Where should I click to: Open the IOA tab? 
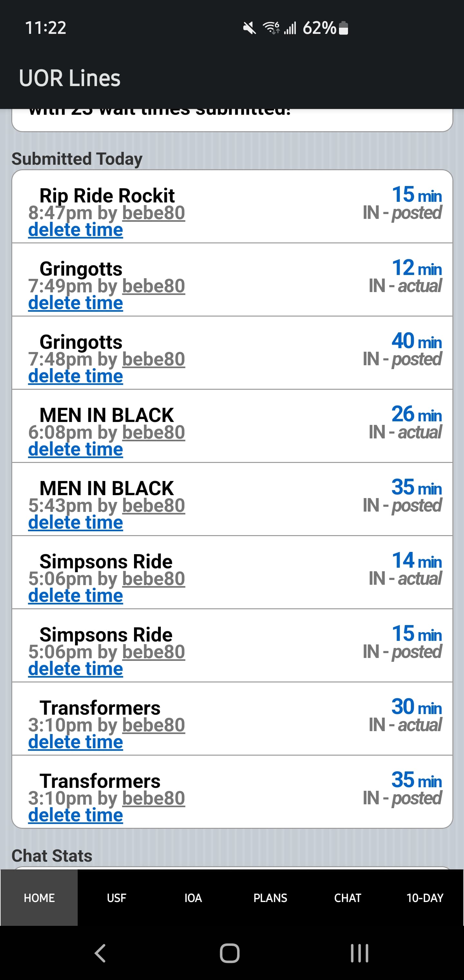193,898
